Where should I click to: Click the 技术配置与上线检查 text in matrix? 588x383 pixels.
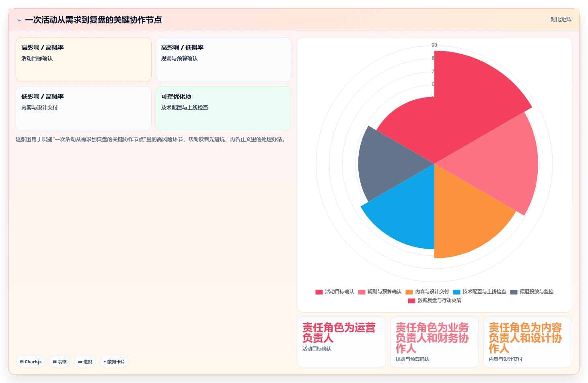point(185,107)
